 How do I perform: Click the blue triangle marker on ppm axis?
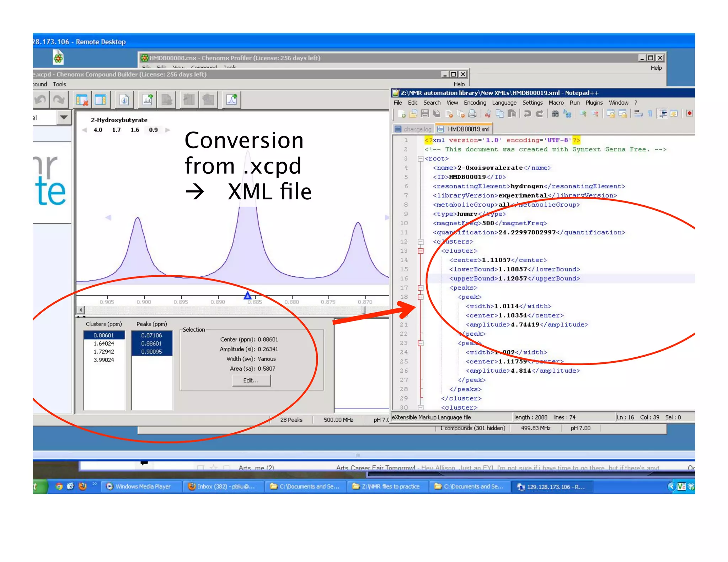pyautogui.click(x=247, y=296)
